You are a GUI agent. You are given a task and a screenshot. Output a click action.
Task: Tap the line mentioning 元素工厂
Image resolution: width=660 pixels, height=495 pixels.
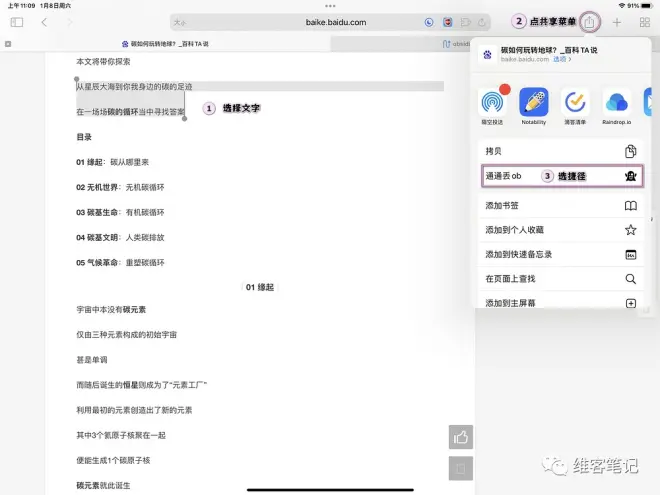pos(141,385)
